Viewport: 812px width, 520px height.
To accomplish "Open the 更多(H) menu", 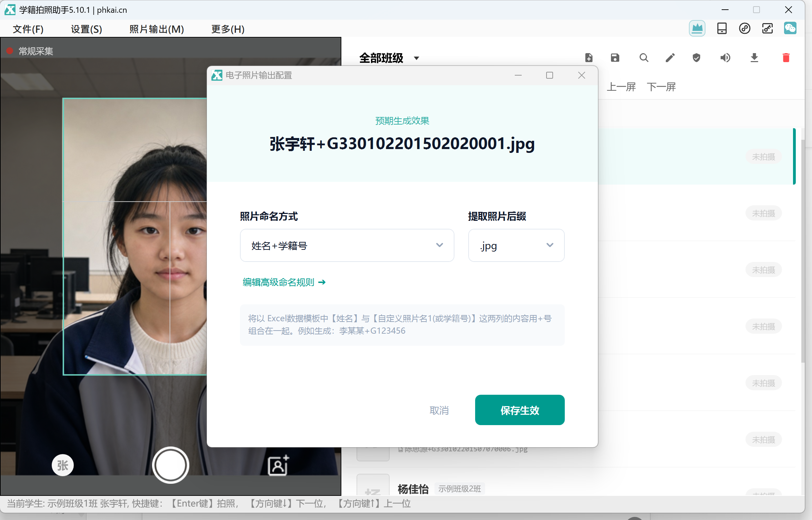I will (x=228, y=29).
